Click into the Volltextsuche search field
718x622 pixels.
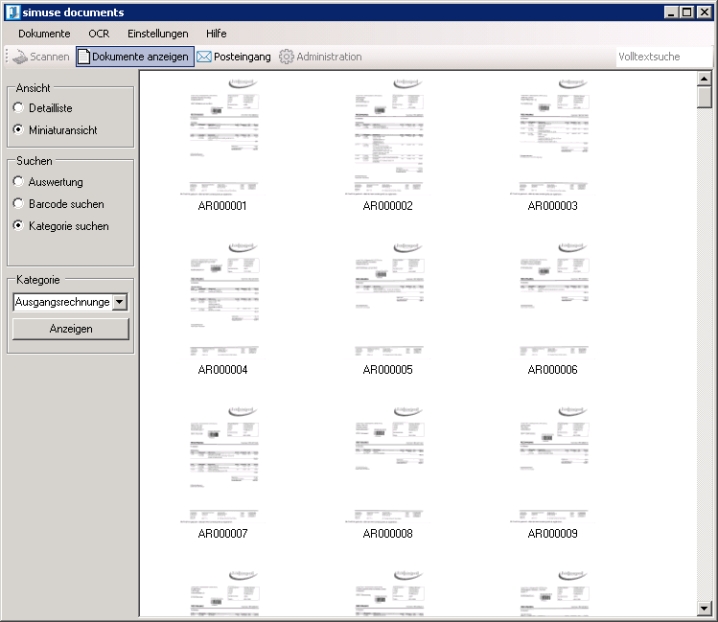point(654,57)
